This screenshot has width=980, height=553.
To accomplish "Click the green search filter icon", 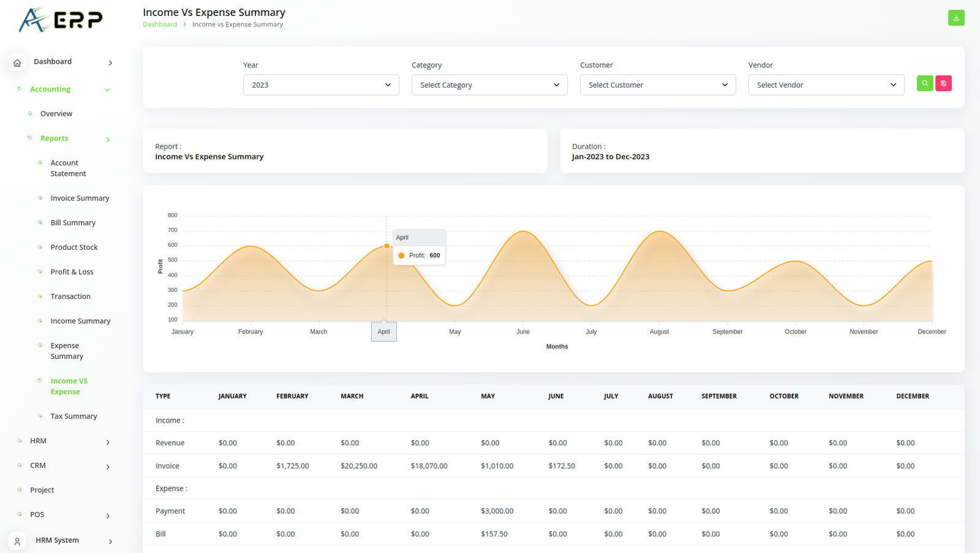I will click(924, 83).
